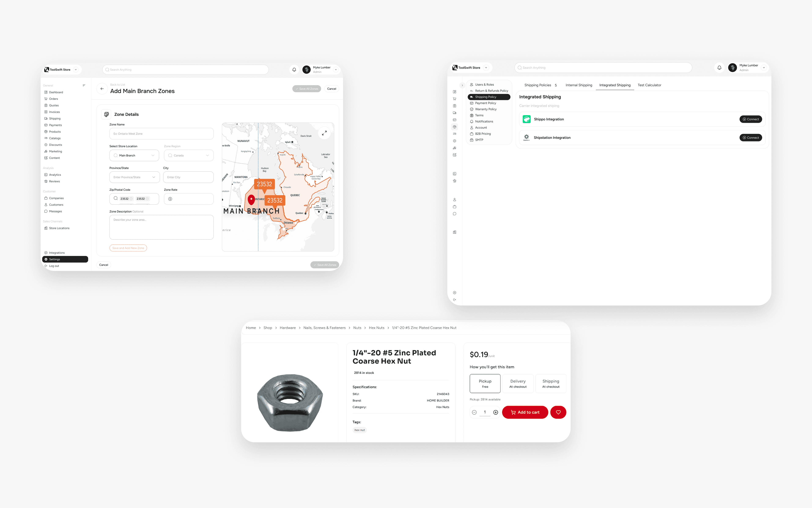Image resolution: width=812 pixels, height=508 pixels.
Task: Click Cancel next to top Save All Zones
Action: pos(332,89)
